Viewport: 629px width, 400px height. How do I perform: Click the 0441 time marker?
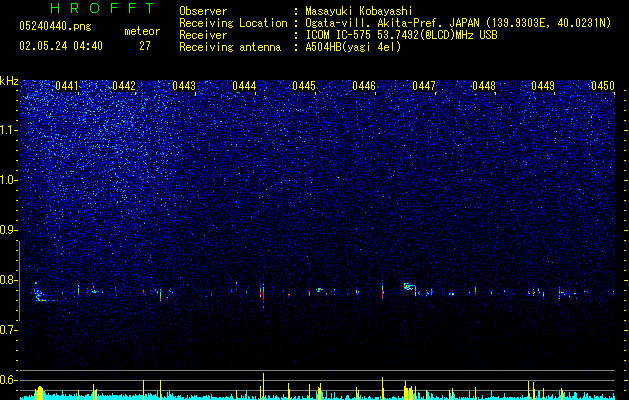coord(67,86)
